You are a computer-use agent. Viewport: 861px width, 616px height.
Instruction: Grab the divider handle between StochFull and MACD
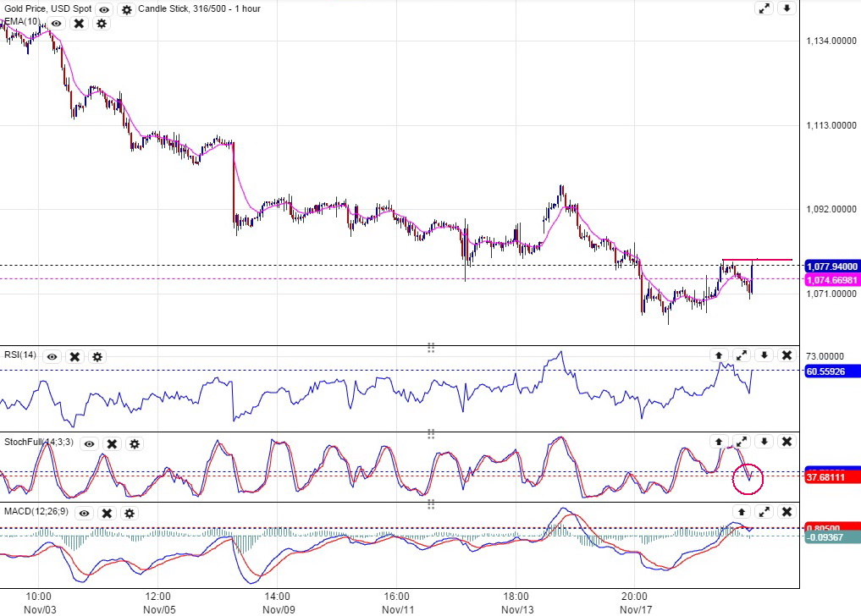(x=431, y=504)
